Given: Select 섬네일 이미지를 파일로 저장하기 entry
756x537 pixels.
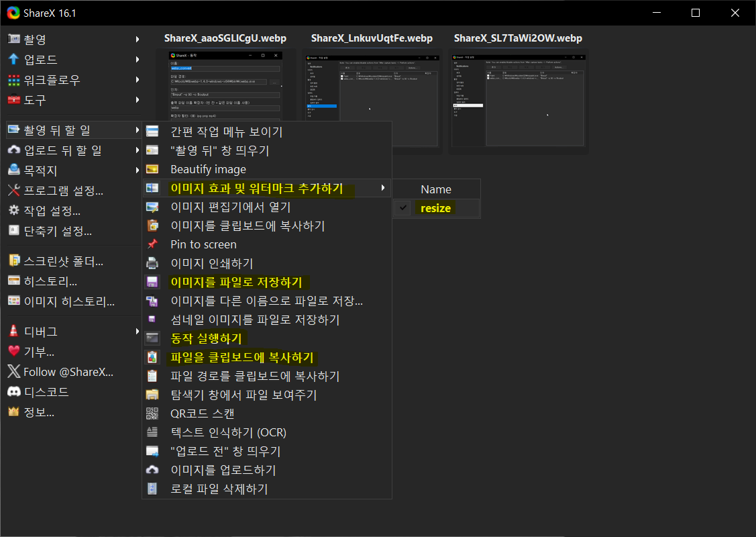Looking at the screenshot, I should (x=267, y=320).
